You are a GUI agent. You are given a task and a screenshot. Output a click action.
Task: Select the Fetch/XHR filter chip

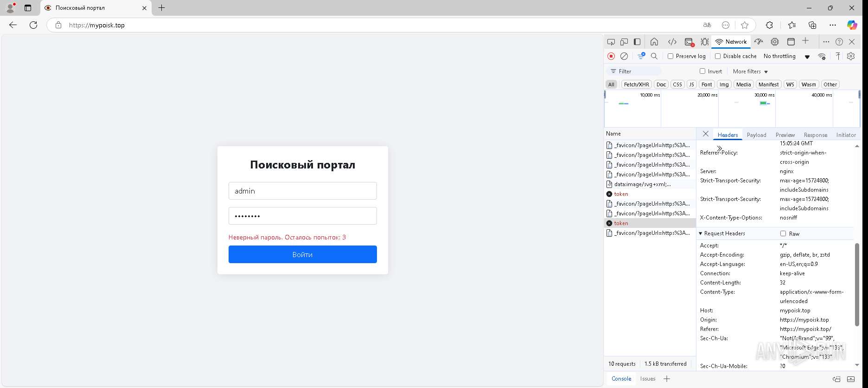pos(637,84)
